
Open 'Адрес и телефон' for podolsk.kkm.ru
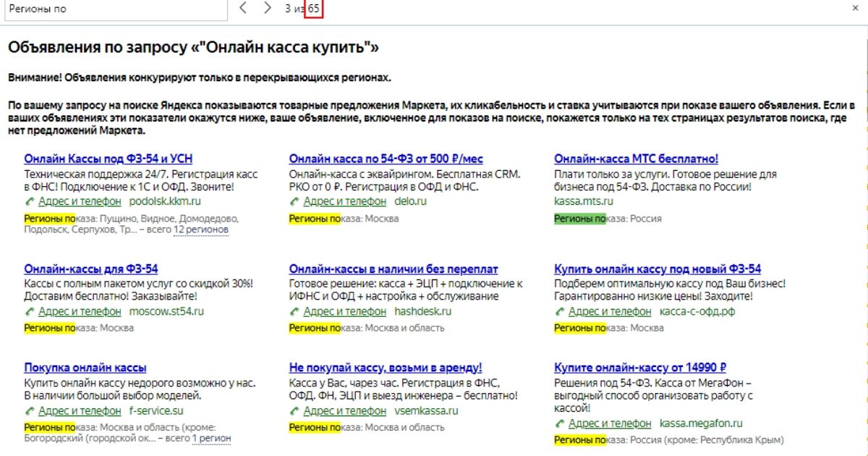(80, 202)
